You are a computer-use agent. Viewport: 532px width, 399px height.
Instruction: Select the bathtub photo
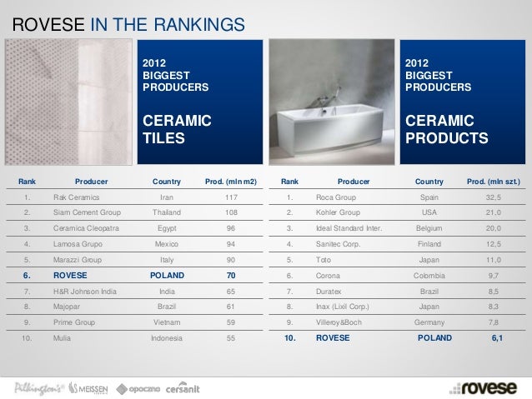(332, 102)
